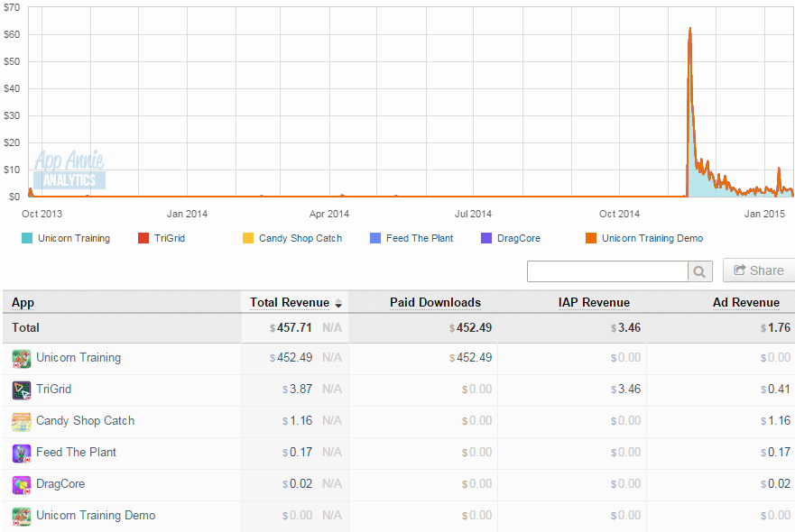Open Feed The Plant link in table
The image size is (795, 532).
[76, 452]
